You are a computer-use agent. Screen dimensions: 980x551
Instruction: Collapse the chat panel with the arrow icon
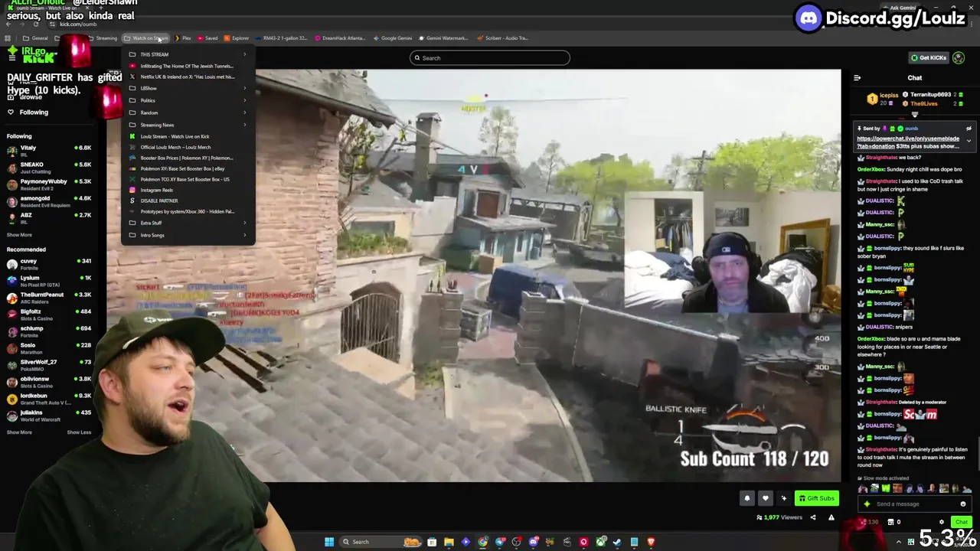click(857, 77)
